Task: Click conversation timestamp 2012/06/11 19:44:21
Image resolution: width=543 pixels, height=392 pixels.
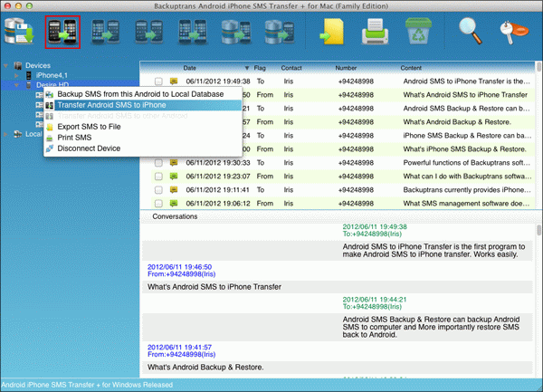Action: tap(375, 300)
